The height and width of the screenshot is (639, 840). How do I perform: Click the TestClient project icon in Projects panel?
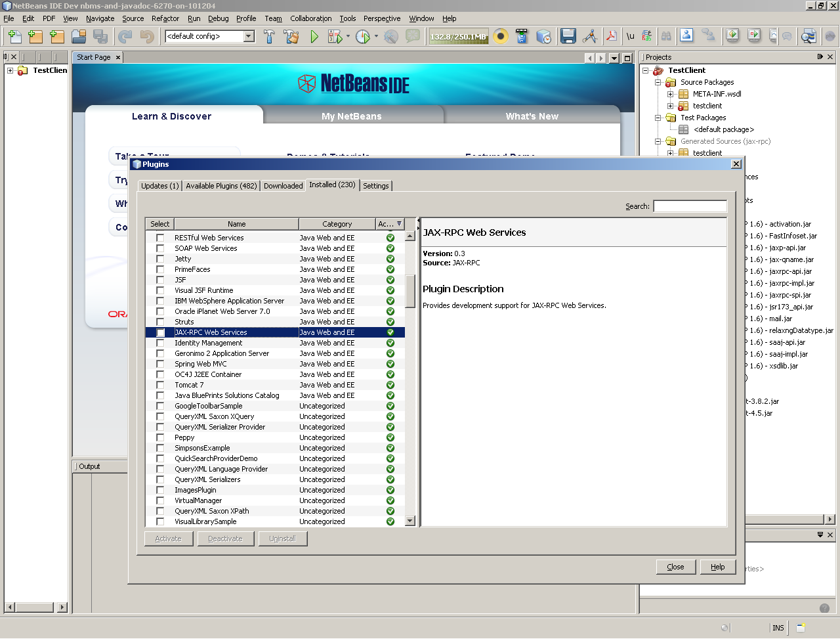coord(658,70)
